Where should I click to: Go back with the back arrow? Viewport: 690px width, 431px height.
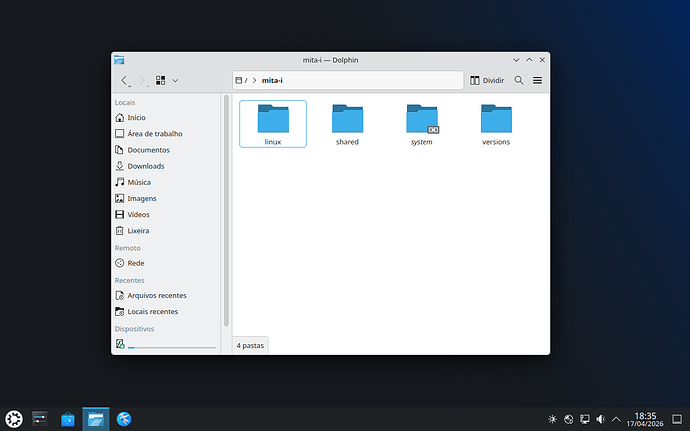click(125, 81)
